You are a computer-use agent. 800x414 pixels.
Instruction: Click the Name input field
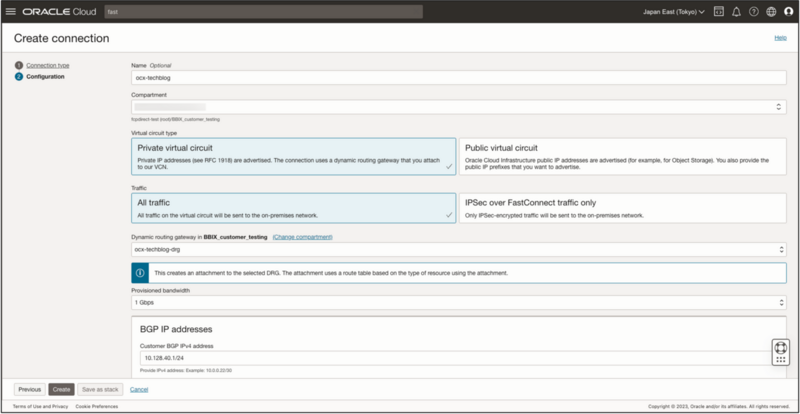[459, 78]
